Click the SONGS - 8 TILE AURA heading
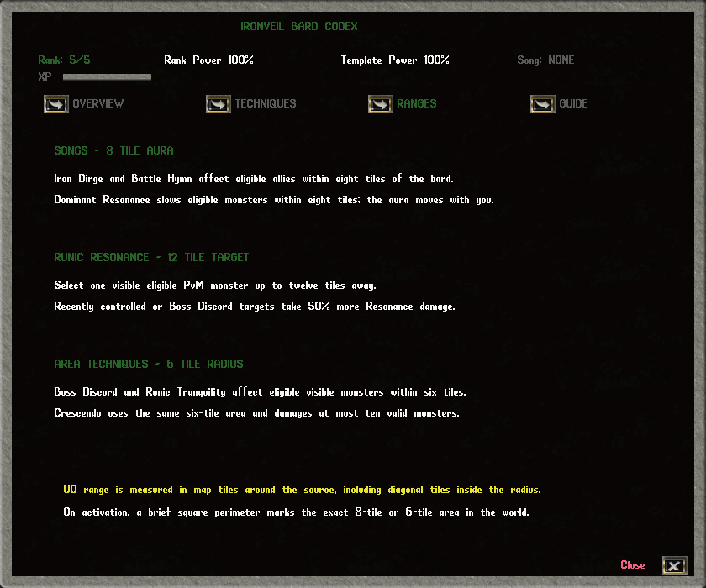706x588 pixels. (x=113, y=150)
